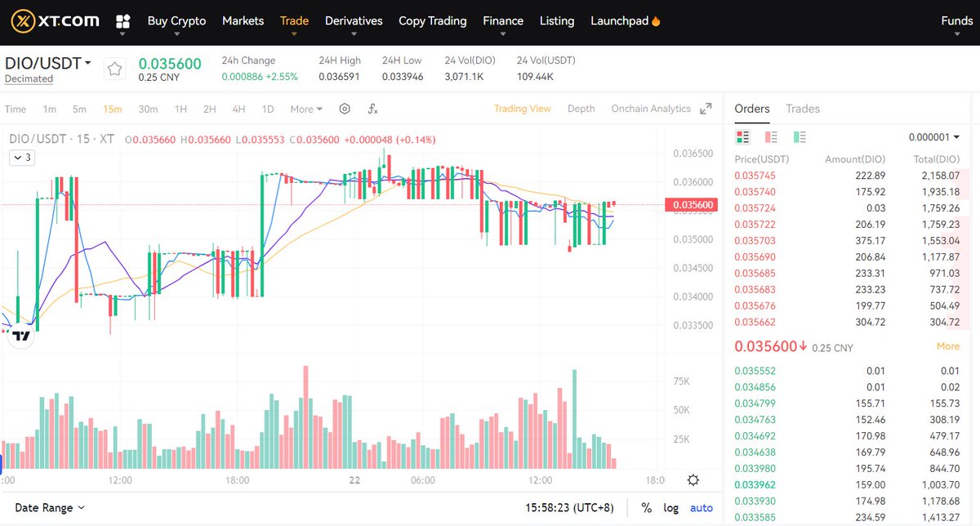Open the Derivatives menu
This screenshot has width=980, height=526.
354,21
